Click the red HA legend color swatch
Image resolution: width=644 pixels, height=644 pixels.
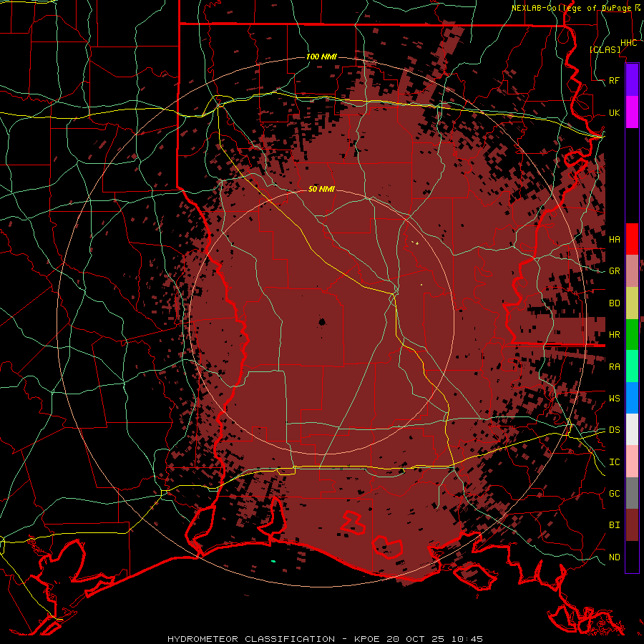coord(632,239)
